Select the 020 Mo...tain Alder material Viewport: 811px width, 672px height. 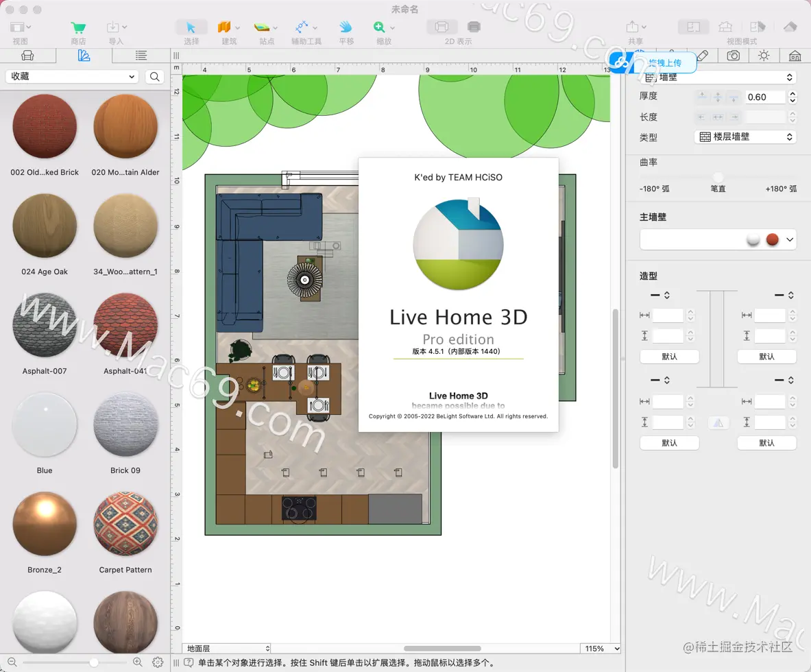[125, 127]
